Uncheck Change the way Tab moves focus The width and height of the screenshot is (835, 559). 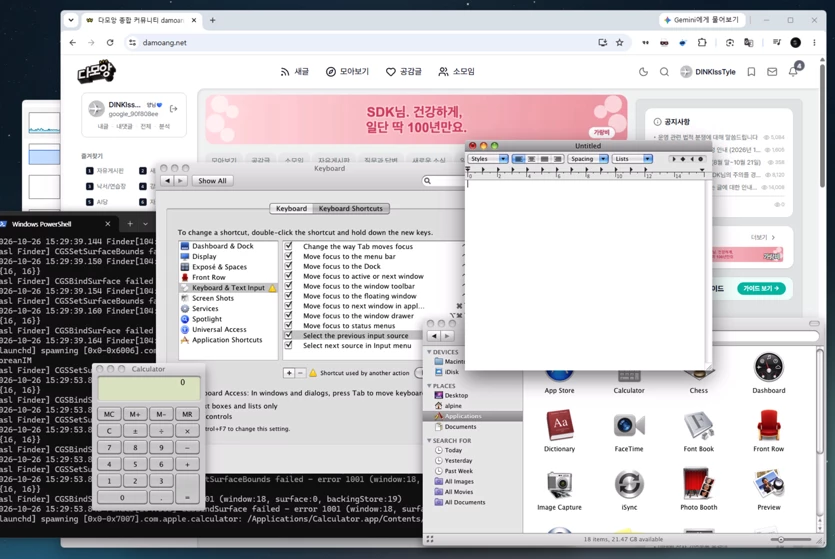(289, 246)
